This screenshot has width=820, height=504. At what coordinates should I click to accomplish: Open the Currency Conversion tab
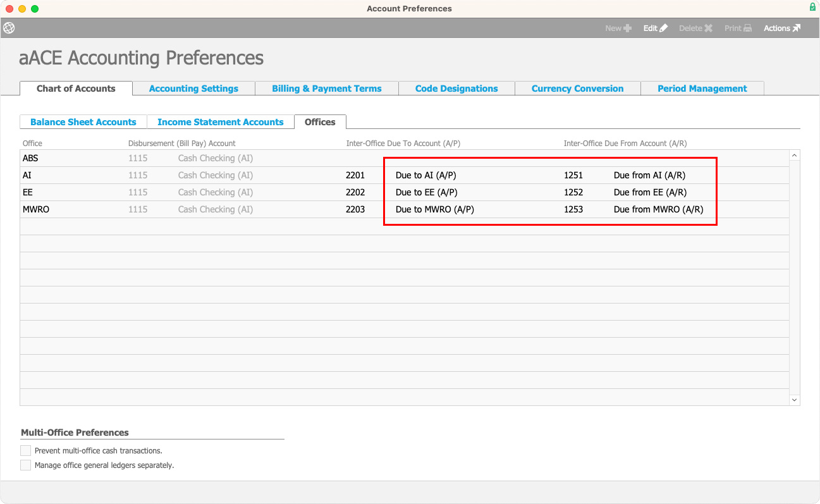coord(577,89)
